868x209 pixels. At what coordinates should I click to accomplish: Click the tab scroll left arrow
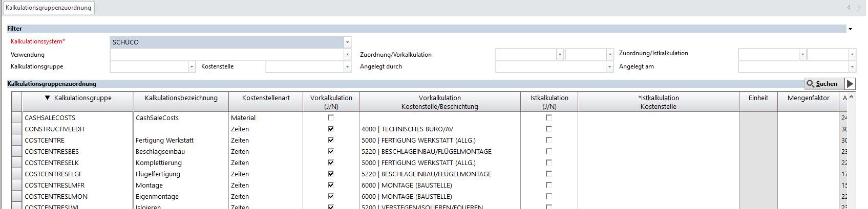[849, 8]
